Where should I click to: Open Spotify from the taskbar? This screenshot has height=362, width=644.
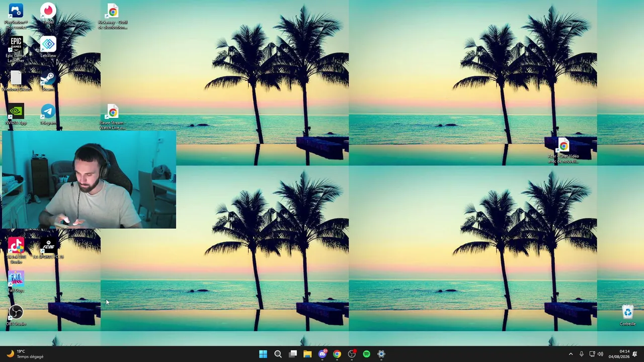pyautogui.click(x=367, y=354)
